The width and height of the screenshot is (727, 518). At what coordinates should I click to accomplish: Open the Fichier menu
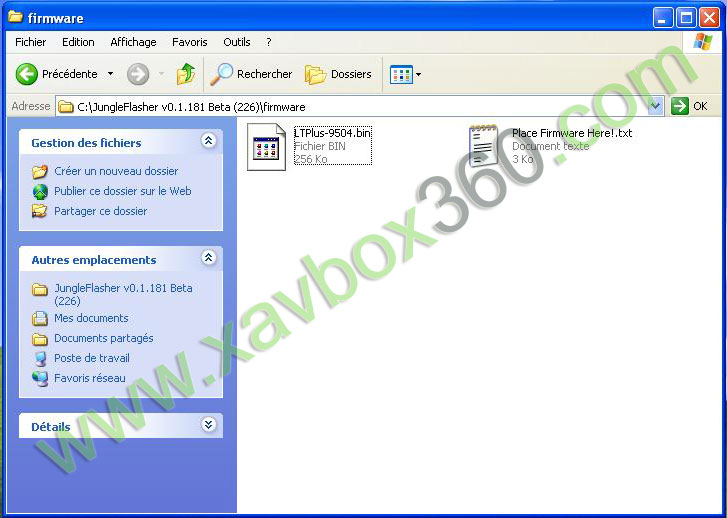(x=31, y=42)
